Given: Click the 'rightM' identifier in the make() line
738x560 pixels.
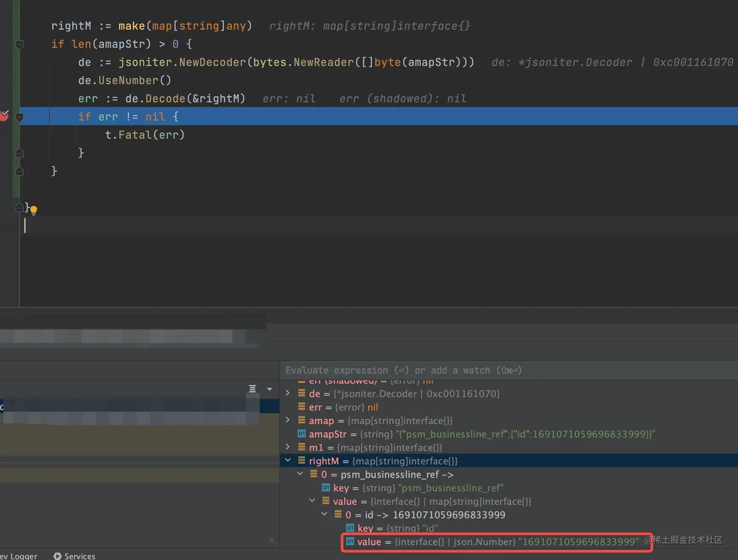Looking at the screenshot, I should click(71, 26).
